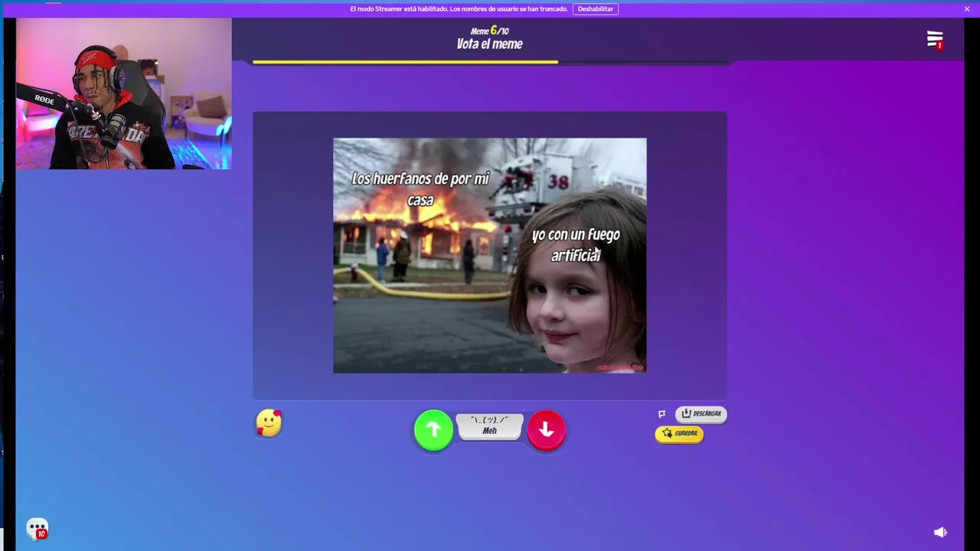This screenshot has height=551, width=980.
Task: Click Deshabilitar to disable streamer mode
Action: (596, 9)
